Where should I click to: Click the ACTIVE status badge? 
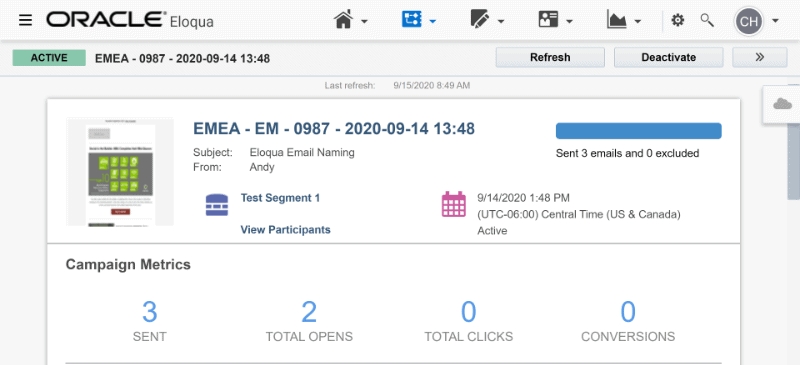point(49,58)
